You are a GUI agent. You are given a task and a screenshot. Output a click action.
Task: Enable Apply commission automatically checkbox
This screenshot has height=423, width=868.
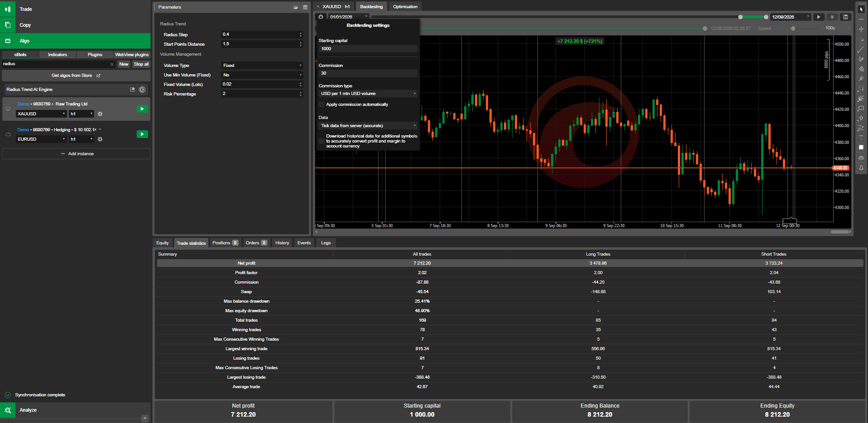point(321,105)
